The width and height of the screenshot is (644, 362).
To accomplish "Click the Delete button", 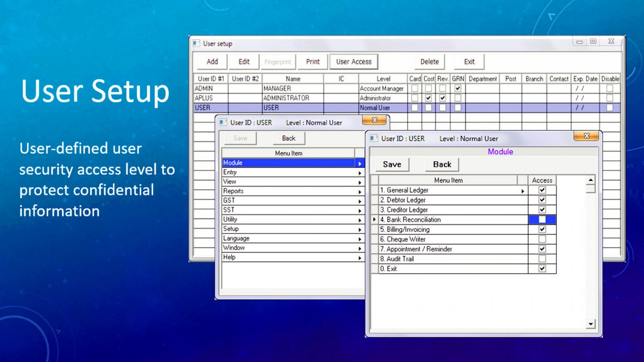I will click(x=429, y=62).
